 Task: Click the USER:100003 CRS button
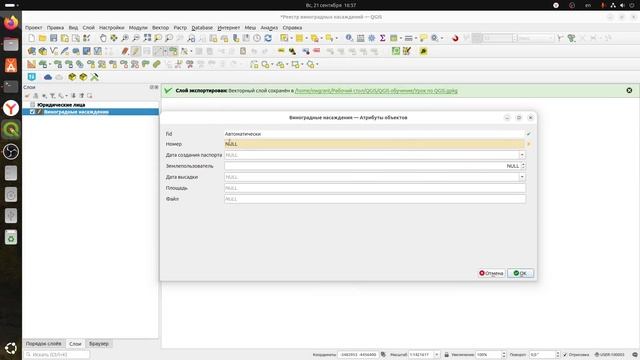[609, 355]
